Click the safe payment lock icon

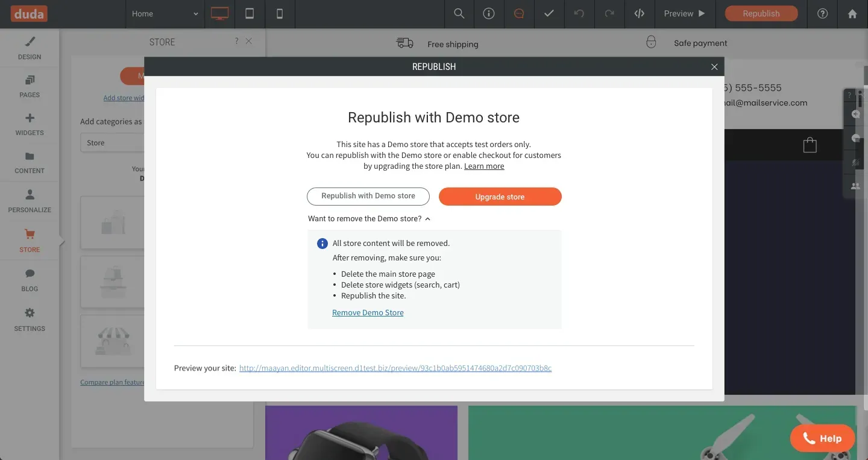(x=651, y=42)
